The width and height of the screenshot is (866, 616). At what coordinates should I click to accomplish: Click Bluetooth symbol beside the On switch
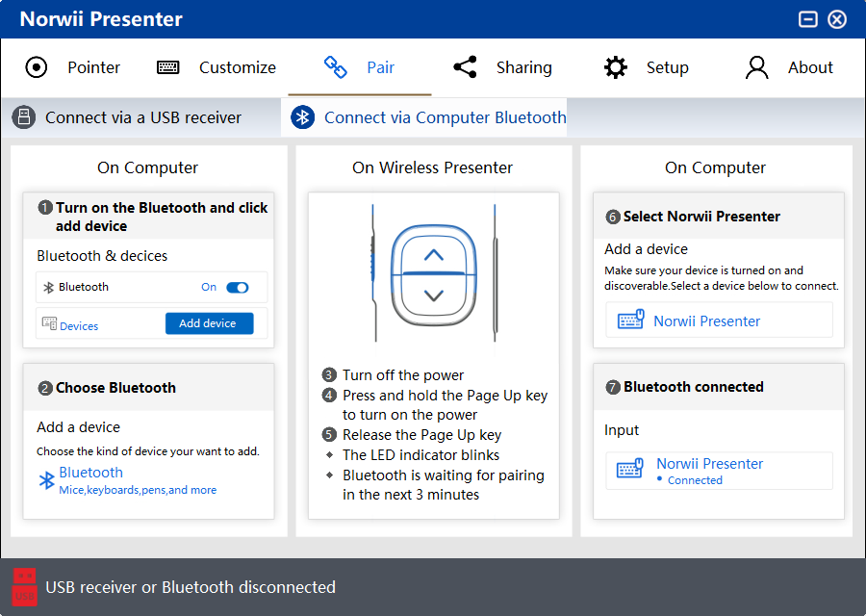pos(49,287)
